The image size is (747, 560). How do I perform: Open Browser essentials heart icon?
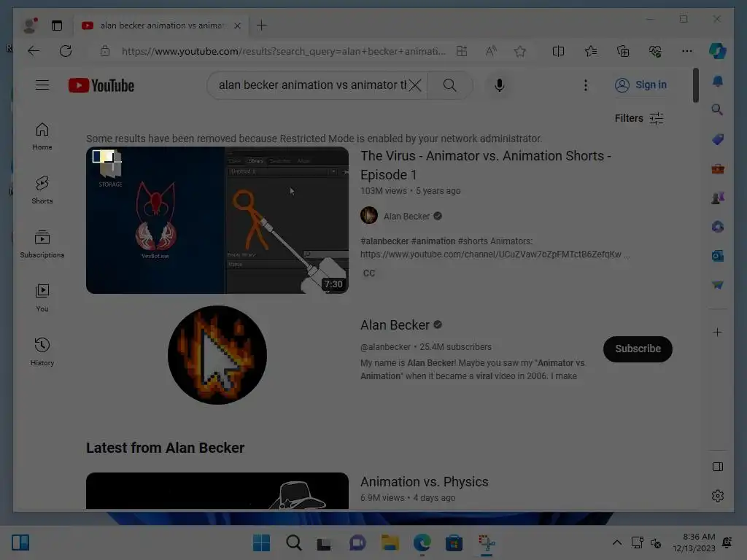click(x=655, y=51)
